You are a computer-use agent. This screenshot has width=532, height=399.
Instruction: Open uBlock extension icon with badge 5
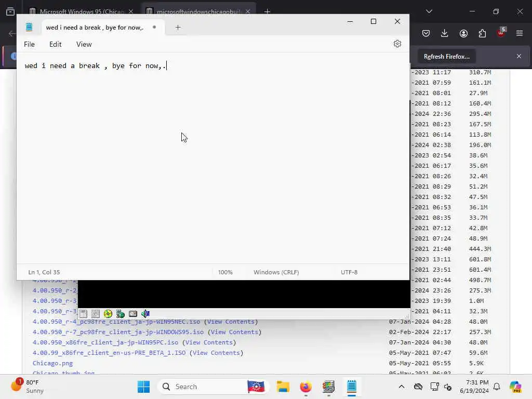coord(501,33)
